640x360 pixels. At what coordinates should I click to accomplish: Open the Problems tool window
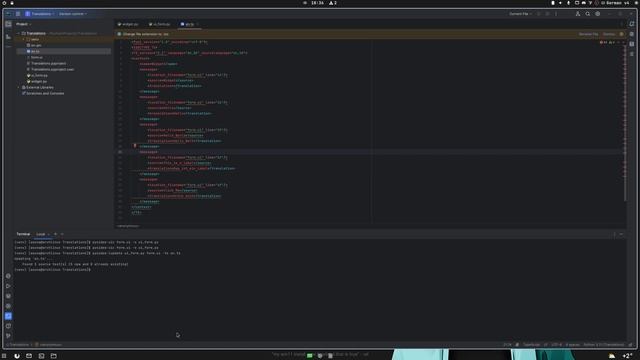[x=8, y=326]
